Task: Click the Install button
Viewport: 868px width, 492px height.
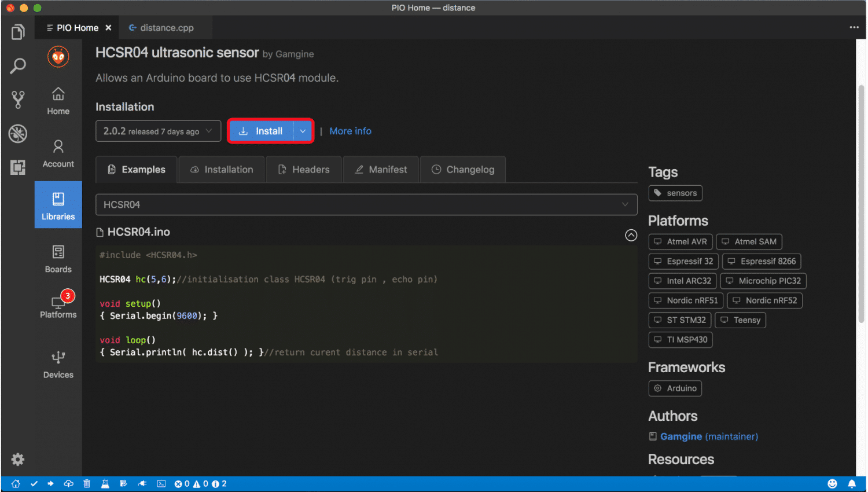Action: (x=262, y=131)
